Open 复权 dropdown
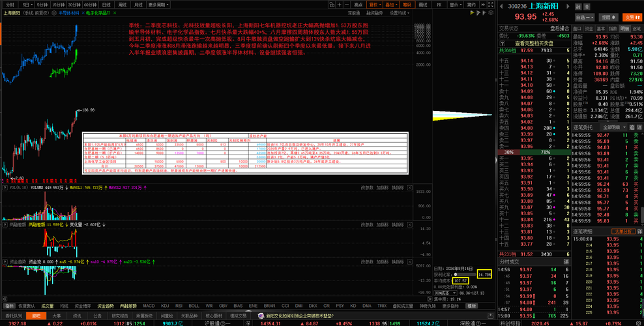Image resolution: width=644 pixels, height=326 pixels. [375, 5]
